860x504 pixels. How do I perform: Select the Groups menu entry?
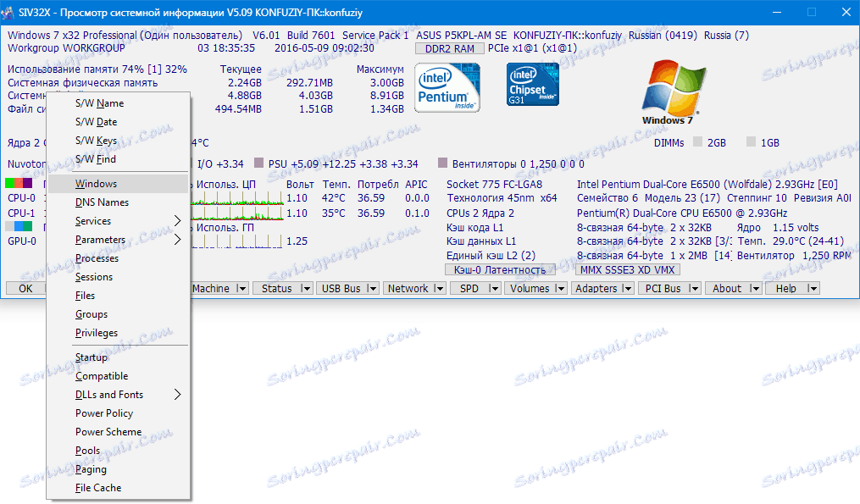pyautogui.click(x=119, y=314)
